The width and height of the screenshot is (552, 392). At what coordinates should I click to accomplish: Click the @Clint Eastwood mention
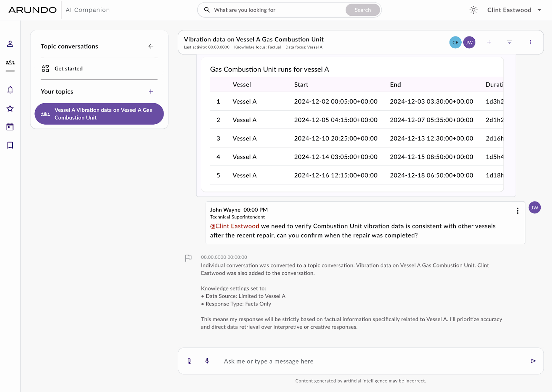click(x=235, y=226)
